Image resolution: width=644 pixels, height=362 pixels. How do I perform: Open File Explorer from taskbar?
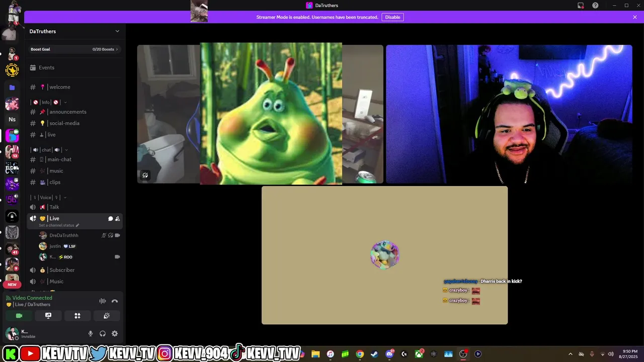point(315,354)
